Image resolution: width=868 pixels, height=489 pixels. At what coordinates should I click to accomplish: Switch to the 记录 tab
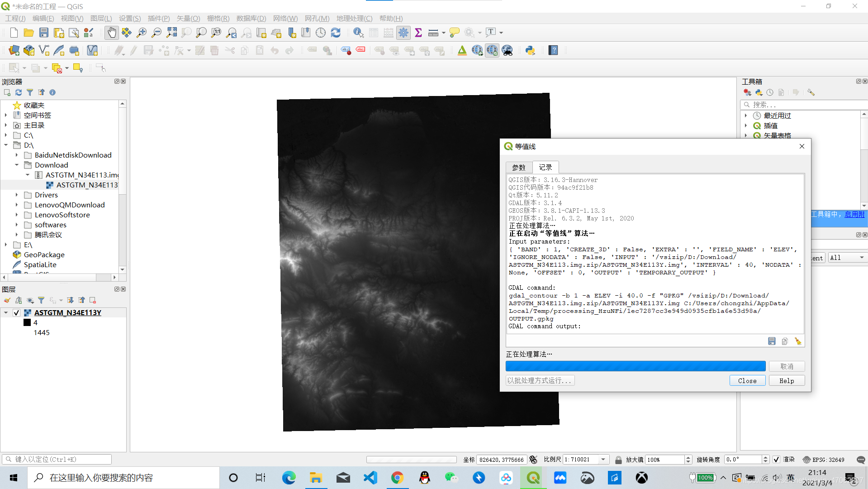click(545, 167)
